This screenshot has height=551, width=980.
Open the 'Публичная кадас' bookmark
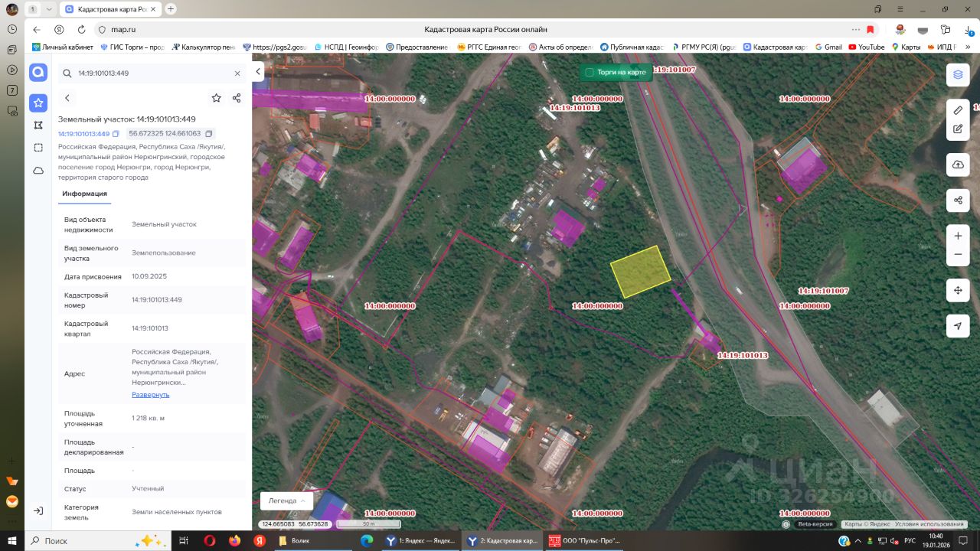click(x=632, y=47)
